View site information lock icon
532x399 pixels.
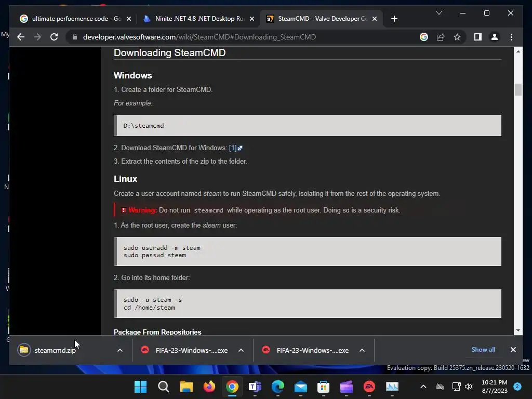[x=75, y=37]
